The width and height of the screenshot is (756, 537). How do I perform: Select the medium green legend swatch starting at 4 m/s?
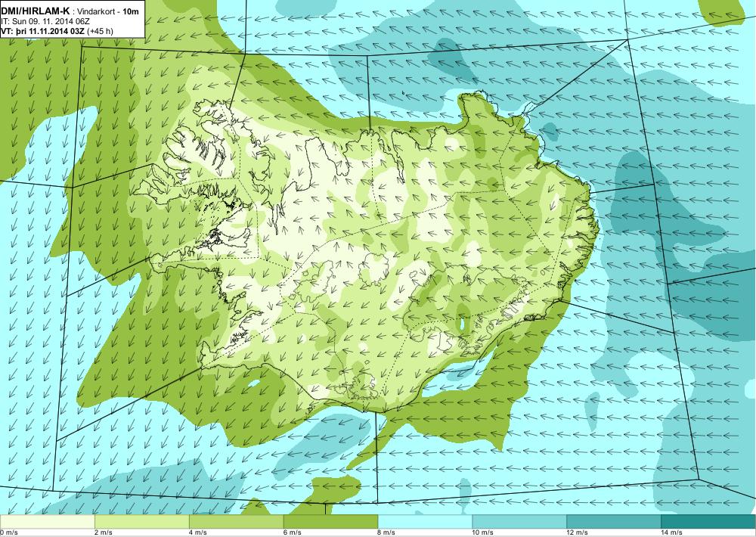point(236,522)
